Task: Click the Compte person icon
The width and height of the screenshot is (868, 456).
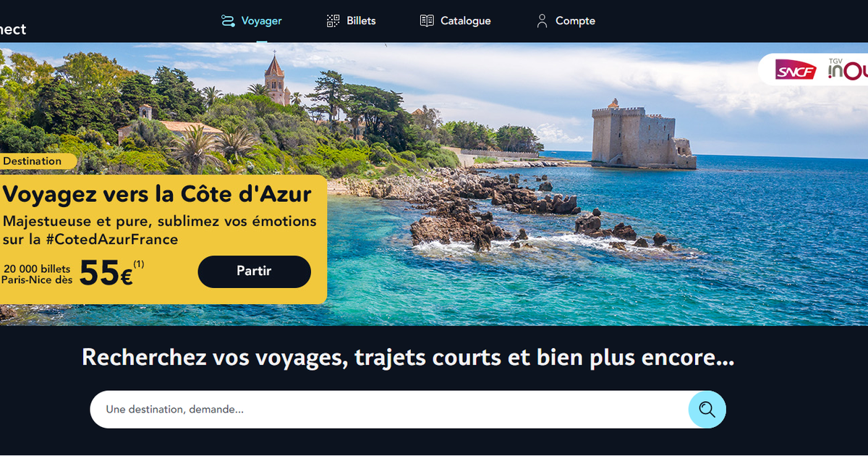Action: coord(542,21)
